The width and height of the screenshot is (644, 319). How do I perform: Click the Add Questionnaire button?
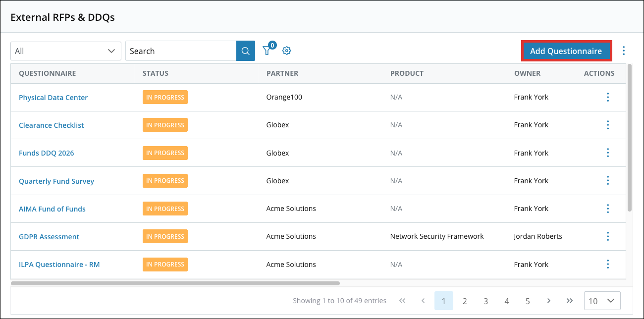point(566,51)
